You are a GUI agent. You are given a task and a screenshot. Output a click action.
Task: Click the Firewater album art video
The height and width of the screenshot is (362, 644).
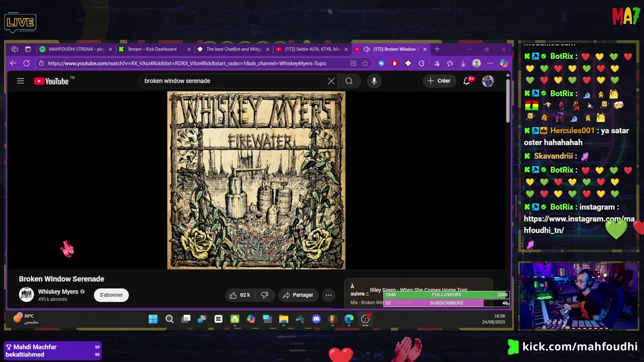click(x=256, y=180)
